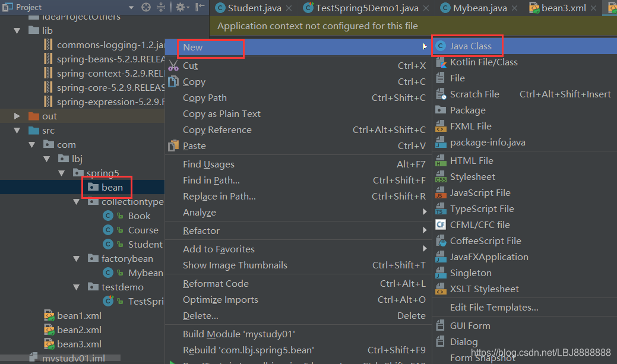The width and height of the screenshot is (617, 364).
Task: Click the hide Project panel icon
Action: 200,7
